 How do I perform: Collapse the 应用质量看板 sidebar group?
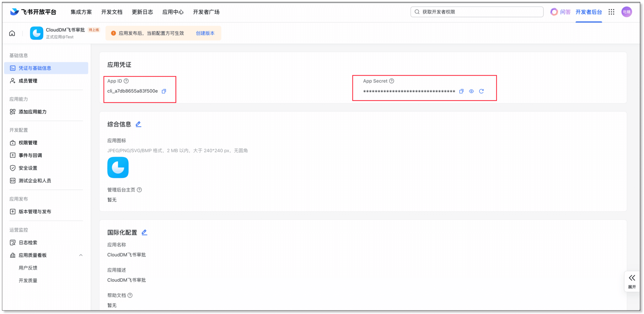(81, 255)
